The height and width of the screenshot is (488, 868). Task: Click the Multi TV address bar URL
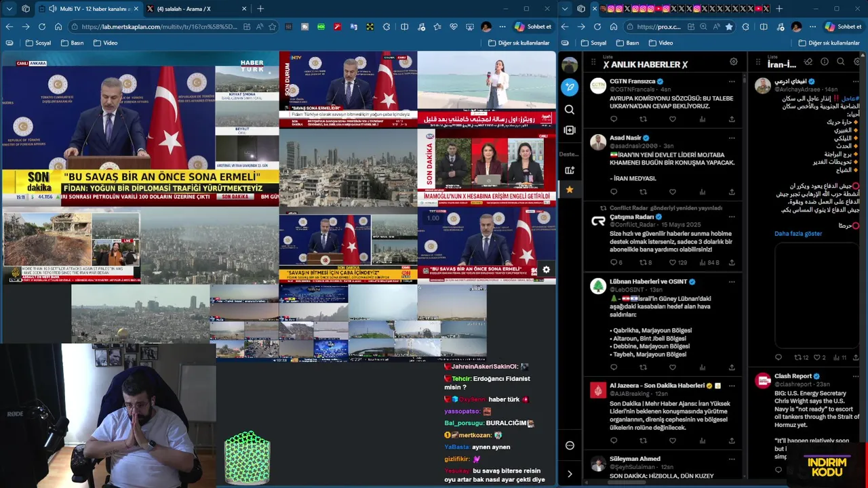(159, 26)
